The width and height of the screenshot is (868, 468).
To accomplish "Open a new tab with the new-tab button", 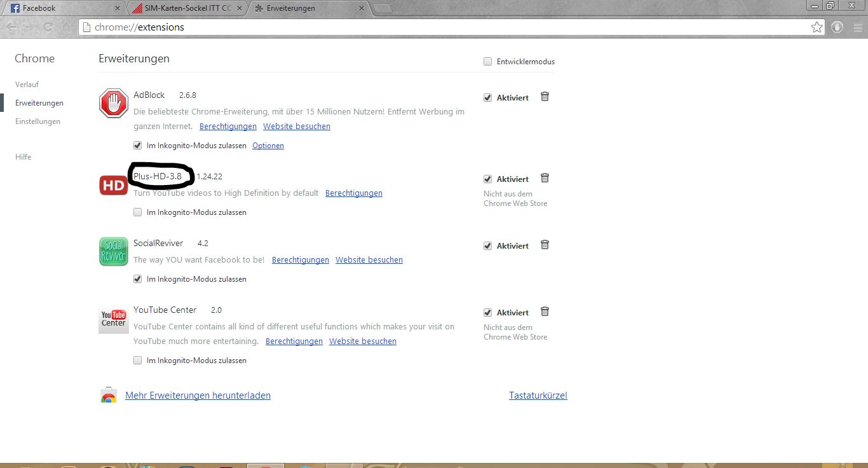I will [x=383, y=8].
